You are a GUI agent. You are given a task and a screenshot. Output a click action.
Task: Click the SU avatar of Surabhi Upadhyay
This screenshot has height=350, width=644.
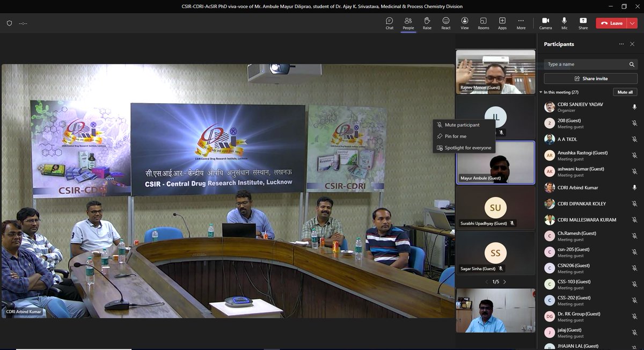(x=495, y=207)
